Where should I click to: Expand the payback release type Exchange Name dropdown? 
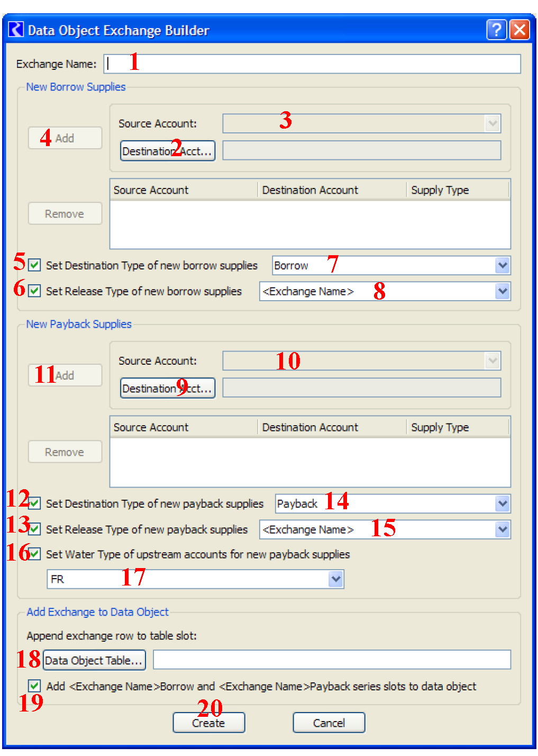pyautogui.click(x=502, y=529)
